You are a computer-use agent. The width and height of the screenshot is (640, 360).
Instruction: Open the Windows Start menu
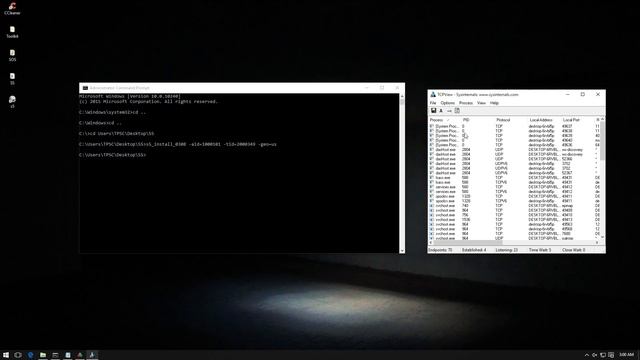coord(6,355)
